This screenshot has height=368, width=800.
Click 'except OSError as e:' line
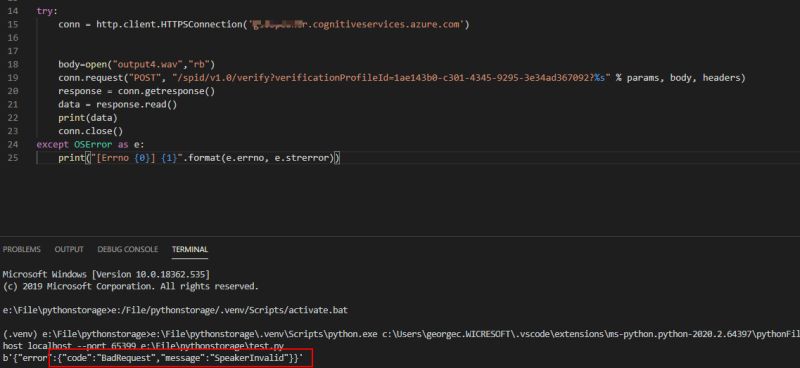[x=90, y=144]
